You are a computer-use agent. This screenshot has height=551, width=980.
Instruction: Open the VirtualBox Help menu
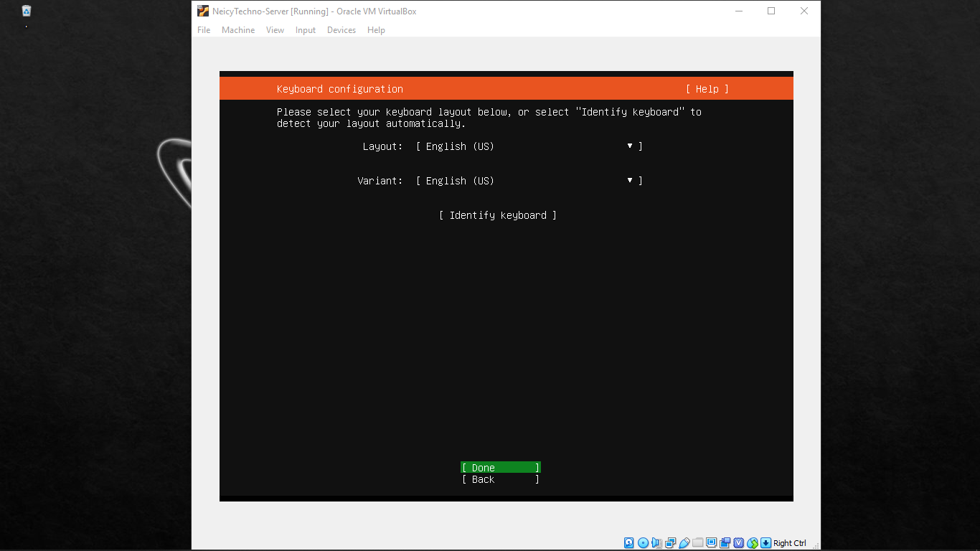(x=376, y=30)
